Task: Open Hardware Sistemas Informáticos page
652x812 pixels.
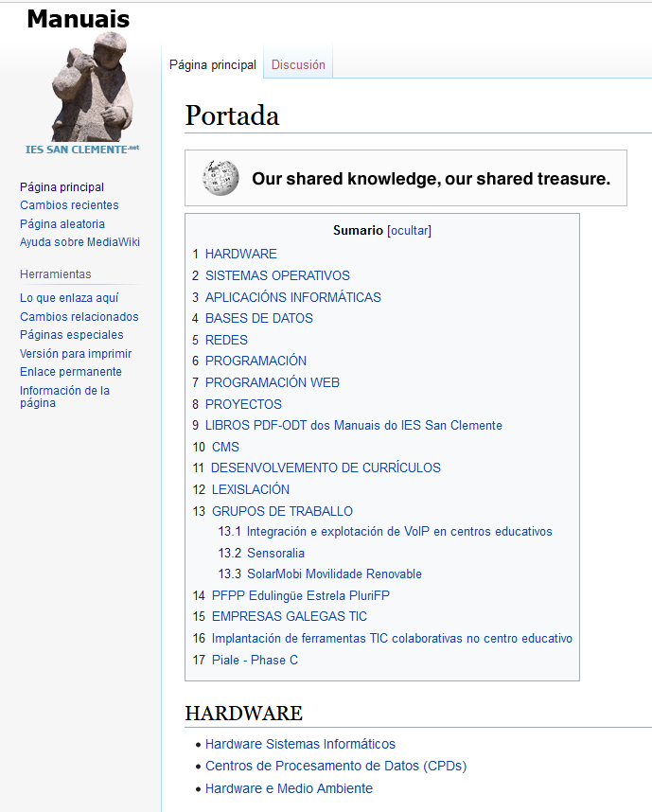Action: pyautogui.click(x=300, y=744)
